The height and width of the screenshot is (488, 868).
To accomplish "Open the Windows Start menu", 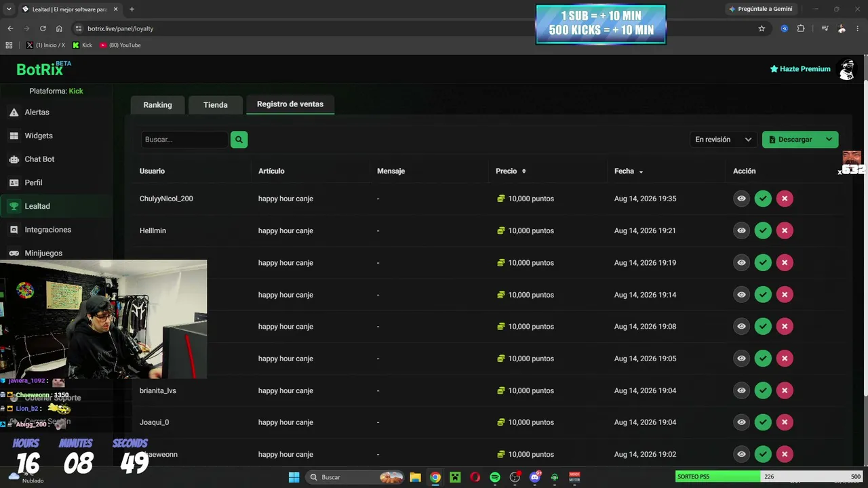I will click(294, 477).
